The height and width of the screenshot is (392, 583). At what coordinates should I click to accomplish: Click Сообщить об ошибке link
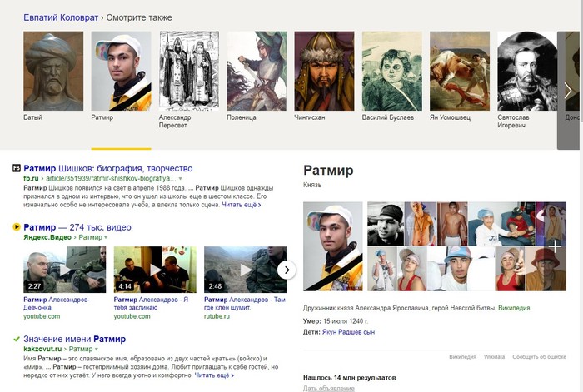point(539,357)
